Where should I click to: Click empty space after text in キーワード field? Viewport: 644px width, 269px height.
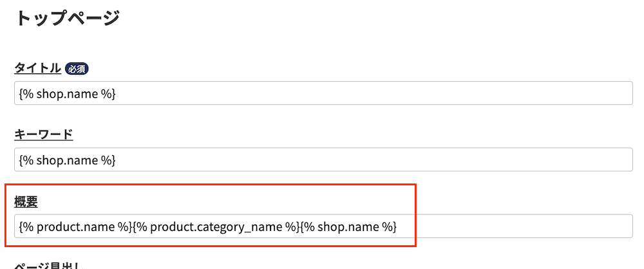click(x=374, y=160)
